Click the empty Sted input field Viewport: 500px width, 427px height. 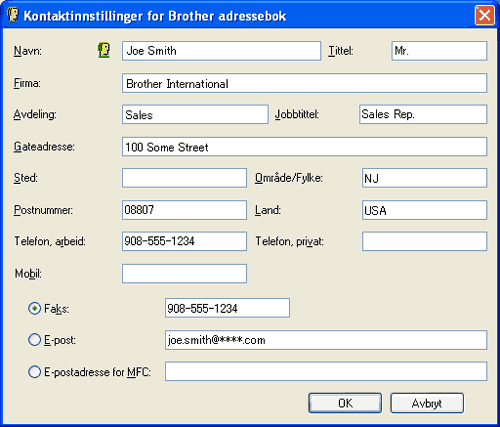pos(184,178)
